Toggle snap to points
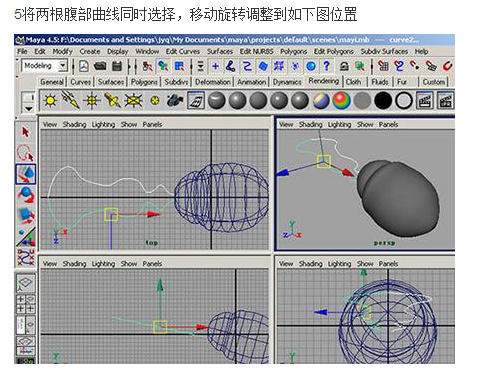 [x=415, y=66]
